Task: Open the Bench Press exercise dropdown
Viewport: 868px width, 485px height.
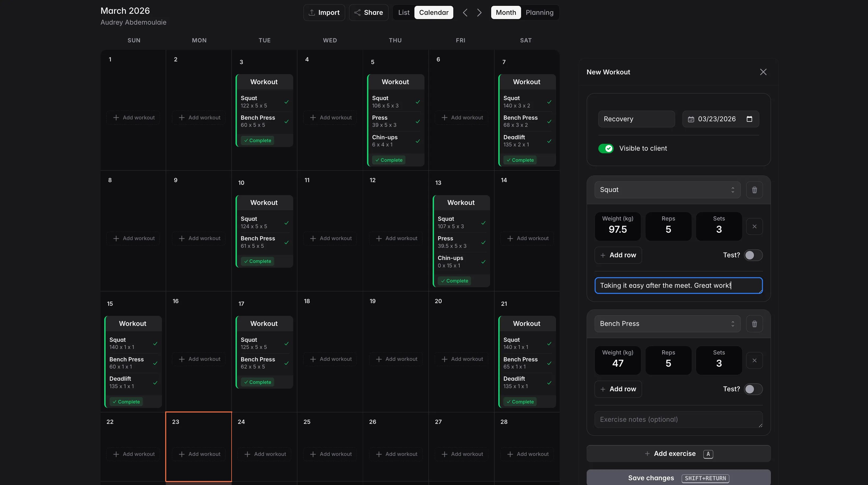Action: tap(667, 324)
